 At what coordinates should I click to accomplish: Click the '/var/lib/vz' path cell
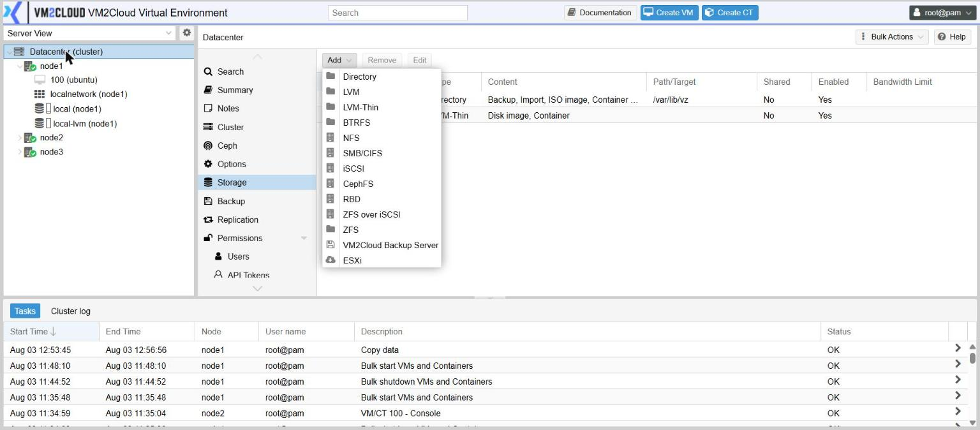click(x=671, y=100)
